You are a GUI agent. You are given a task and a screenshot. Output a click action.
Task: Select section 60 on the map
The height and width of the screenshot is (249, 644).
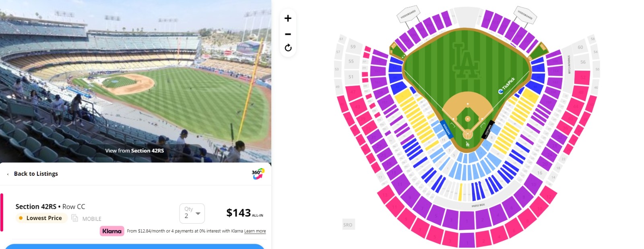click(x=580, y=47)
